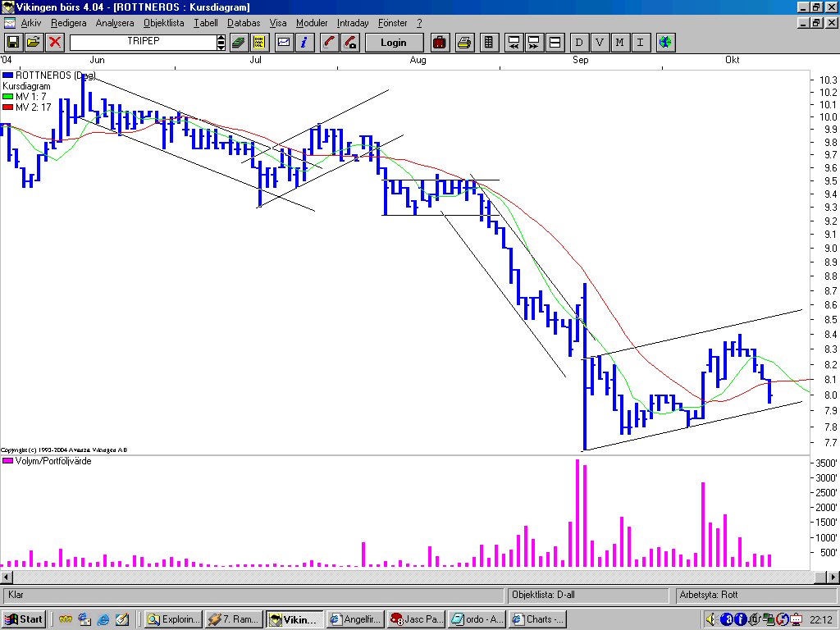Image resolution: width=840 pixels, height=630 pixels.
Task: Click the calculator table icon
Action: [x=489, y=43]
